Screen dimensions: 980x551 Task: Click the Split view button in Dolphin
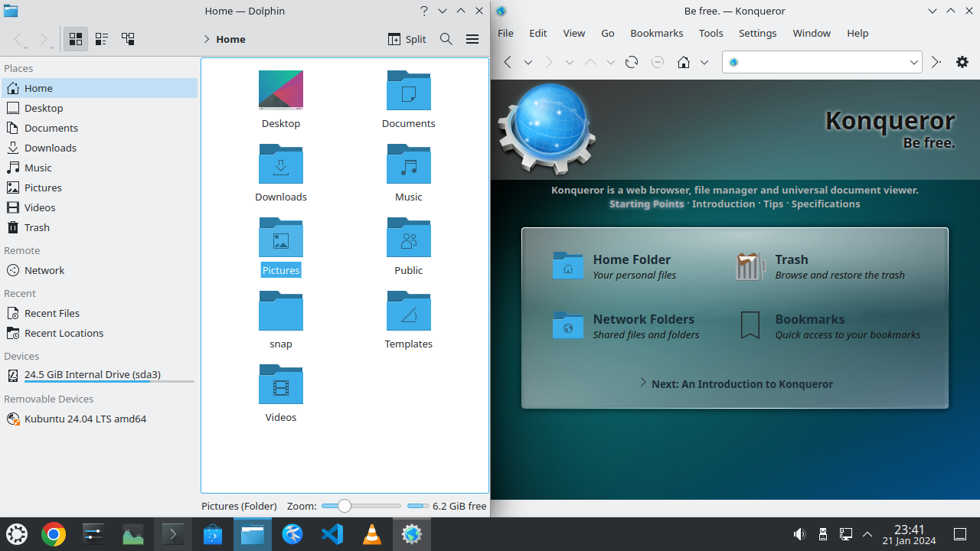[407, 39]
